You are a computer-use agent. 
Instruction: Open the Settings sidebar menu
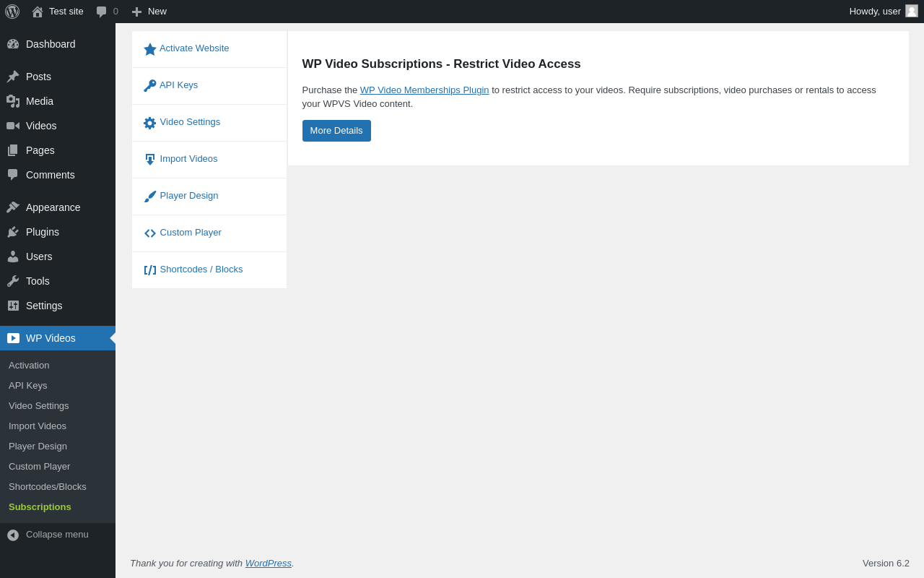[x=58, y=306]
